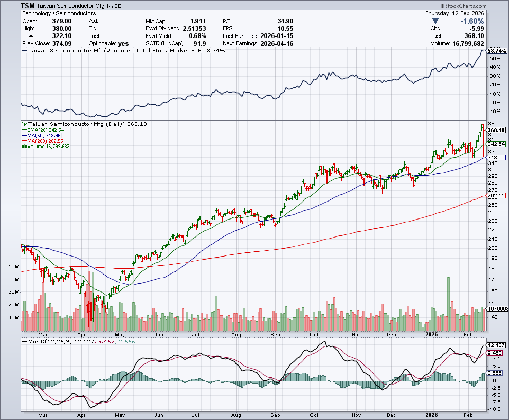Click the P/E value 34.90
The image size is (509, 420).
[285, 21]
